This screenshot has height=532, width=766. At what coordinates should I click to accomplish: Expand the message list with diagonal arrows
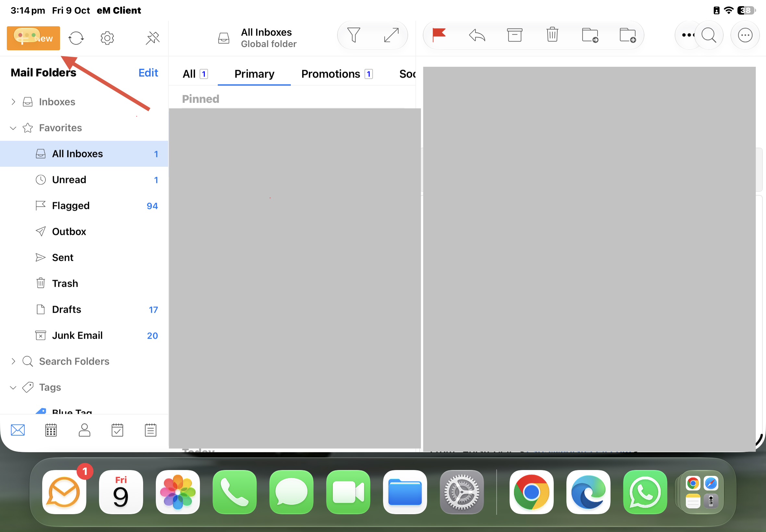(391, 35)
